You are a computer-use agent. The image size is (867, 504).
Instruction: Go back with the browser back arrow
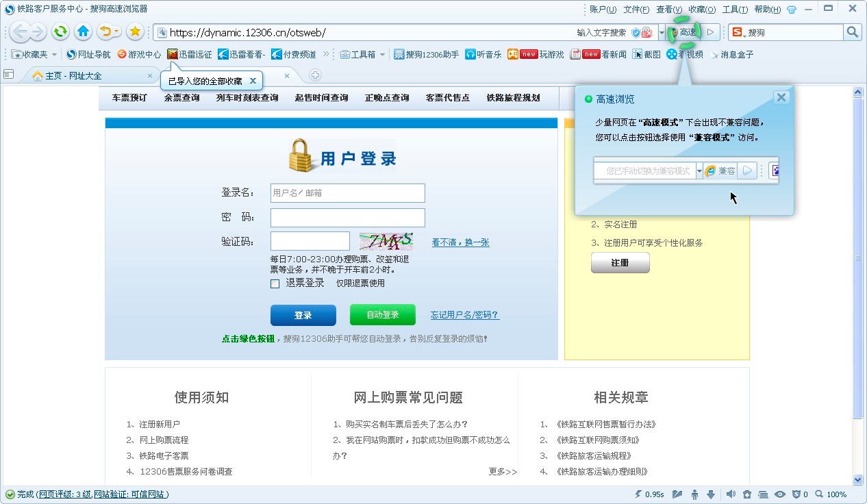click(x=20, y=32)
